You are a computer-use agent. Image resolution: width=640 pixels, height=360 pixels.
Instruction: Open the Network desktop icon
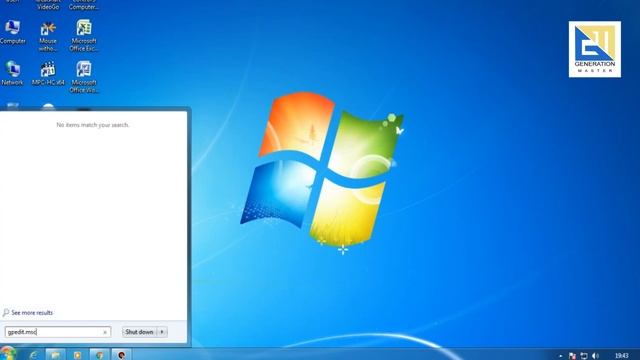[x=12, y=73]
